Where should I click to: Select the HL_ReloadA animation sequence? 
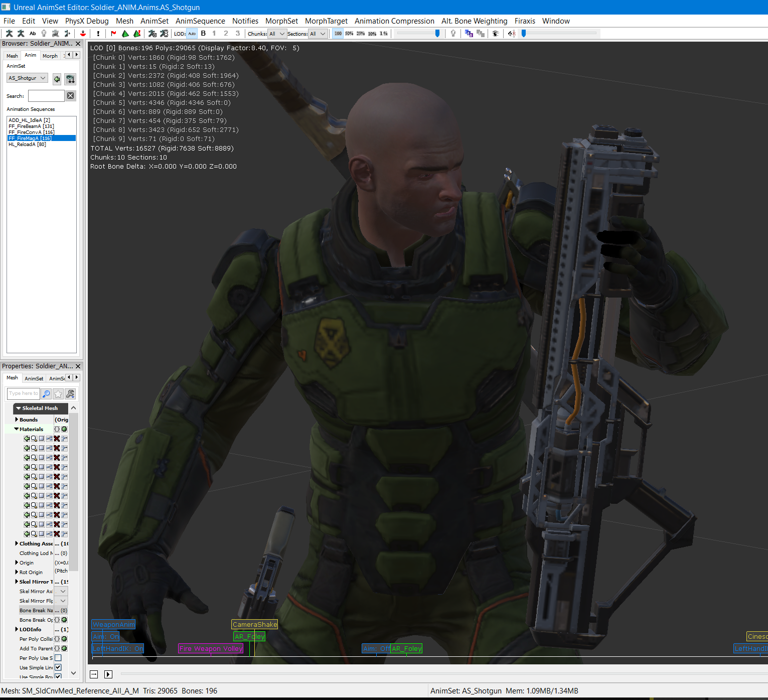pos(27,145)
